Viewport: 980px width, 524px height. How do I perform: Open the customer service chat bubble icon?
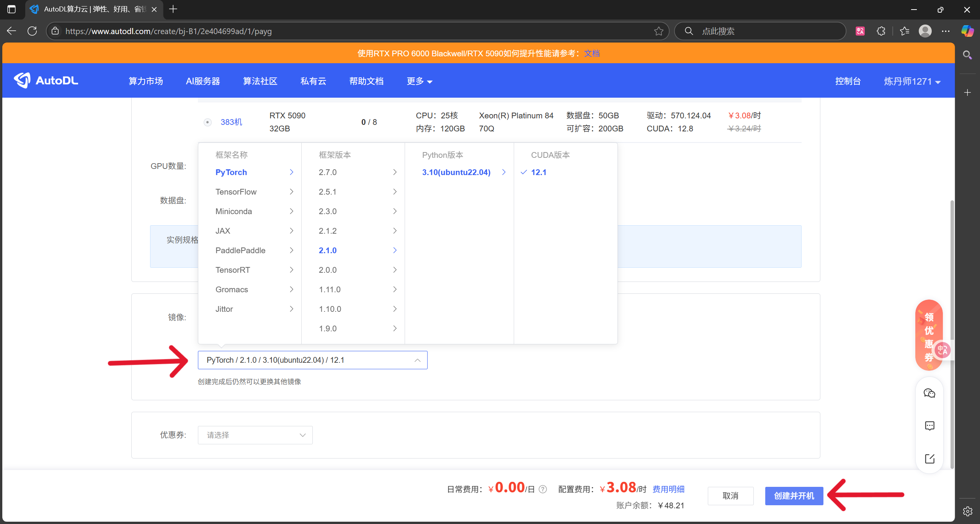929,426
